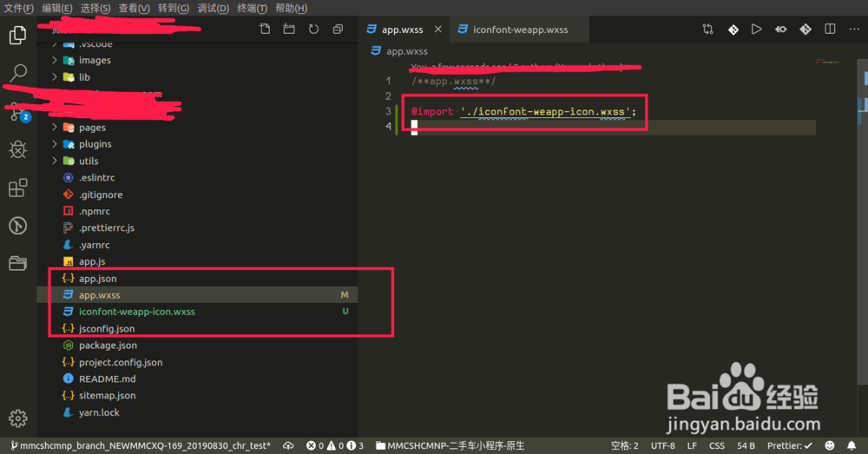Close the app.wxss editor tab
This screenshot has width=868, height=454.
pyautogui.click(x=437, y=30)
